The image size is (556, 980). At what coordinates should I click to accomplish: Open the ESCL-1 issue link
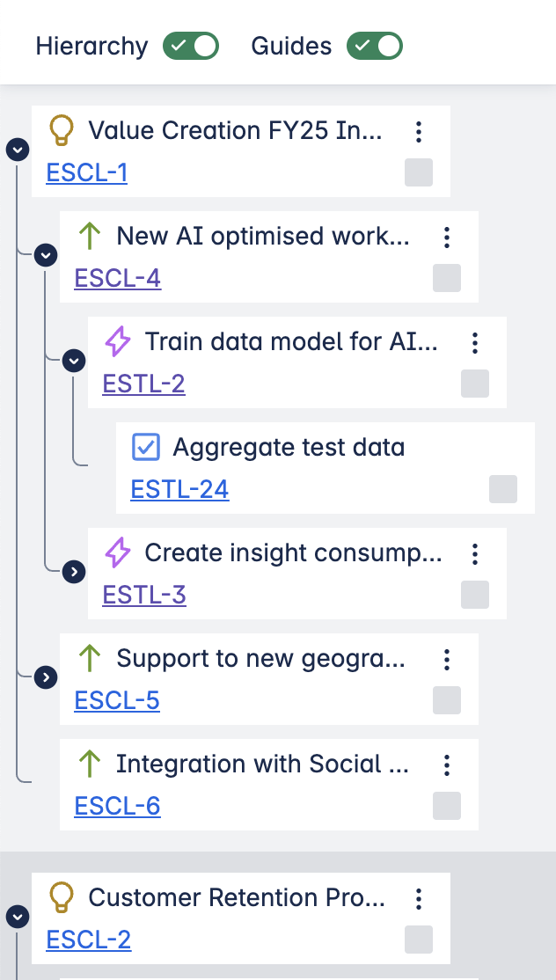coord(87,173)
